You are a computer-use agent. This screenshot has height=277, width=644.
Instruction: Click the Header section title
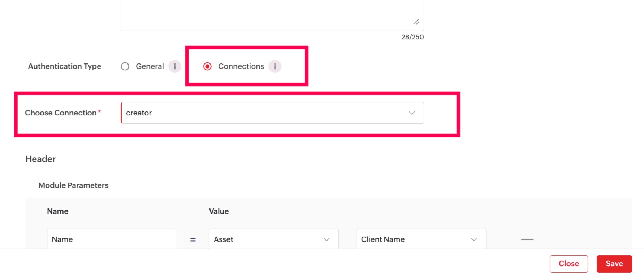pyautogui.click(x=40, y=159)
